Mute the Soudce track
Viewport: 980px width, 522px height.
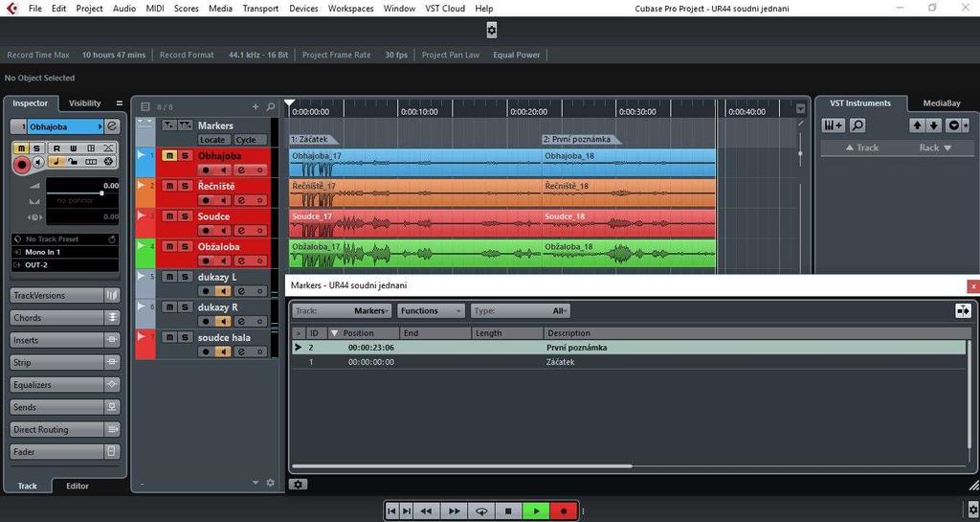pyautogui.click(x=168, y=216)
